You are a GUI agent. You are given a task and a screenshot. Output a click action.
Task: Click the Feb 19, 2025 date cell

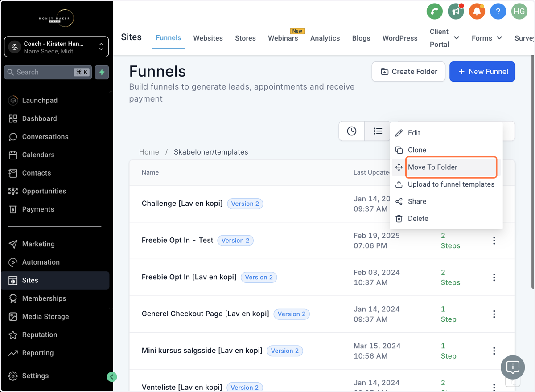point(377,241)
